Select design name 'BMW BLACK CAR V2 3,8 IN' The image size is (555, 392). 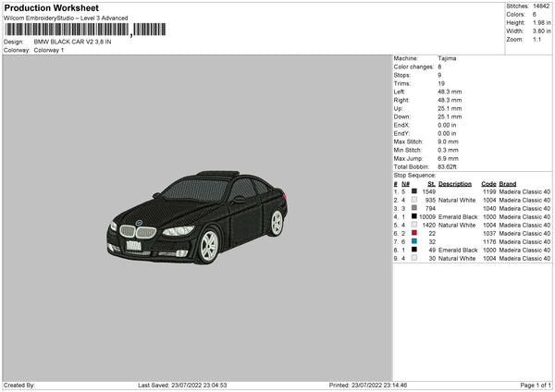coord(72,42)
